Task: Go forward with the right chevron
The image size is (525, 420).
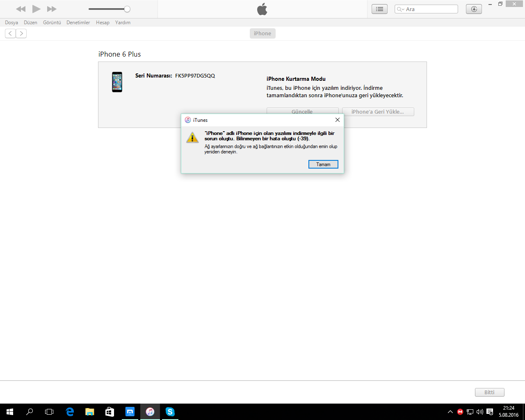Action: [21, 34]
